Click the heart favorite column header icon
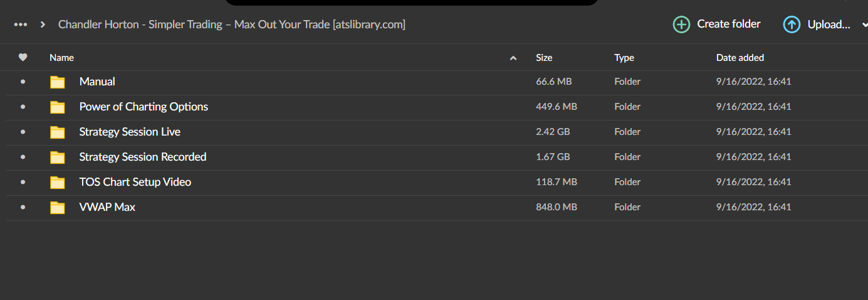This screenshot has height=300, width=868. pyautogui.click(x=23, y=58)
